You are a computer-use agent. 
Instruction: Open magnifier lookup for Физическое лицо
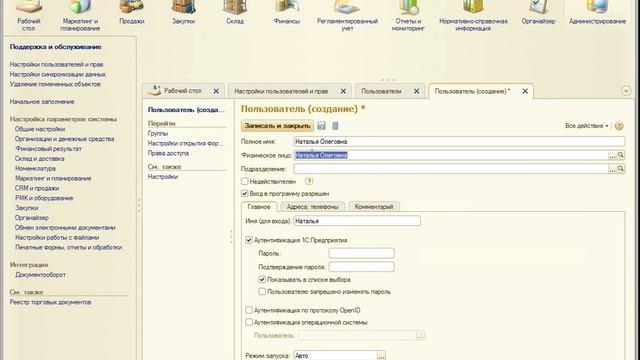pyautogui.click(x=621, y=155)
